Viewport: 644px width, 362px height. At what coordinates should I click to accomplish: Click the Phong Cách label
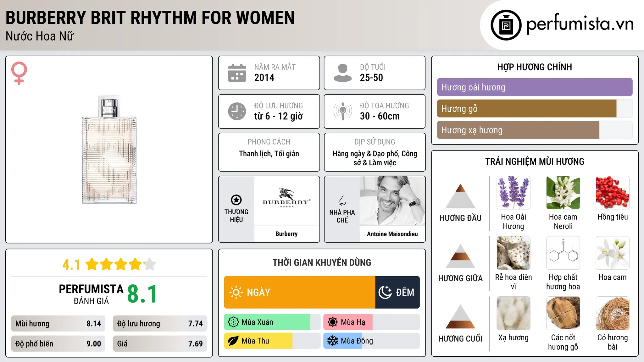[269, 142]
